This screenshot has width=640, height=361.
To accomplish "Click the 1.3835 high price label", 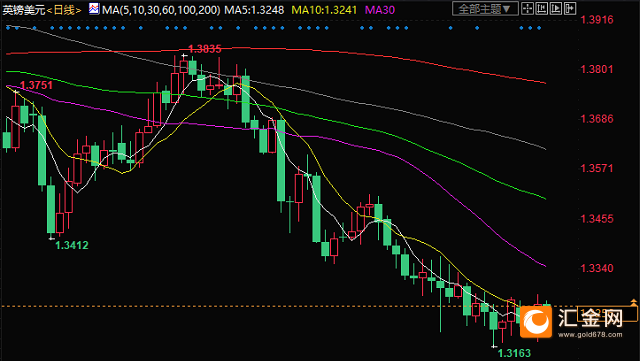I will [x=204, y=49].
